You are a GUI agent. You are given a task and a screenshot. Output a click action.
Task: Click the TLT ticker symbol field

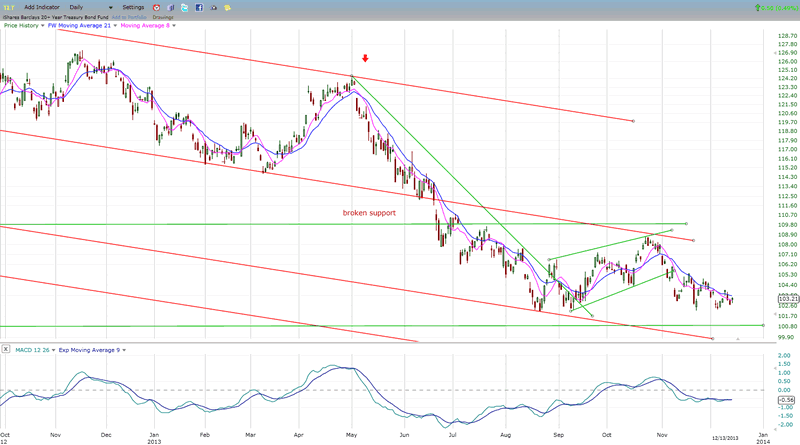[x=7, y=7]
